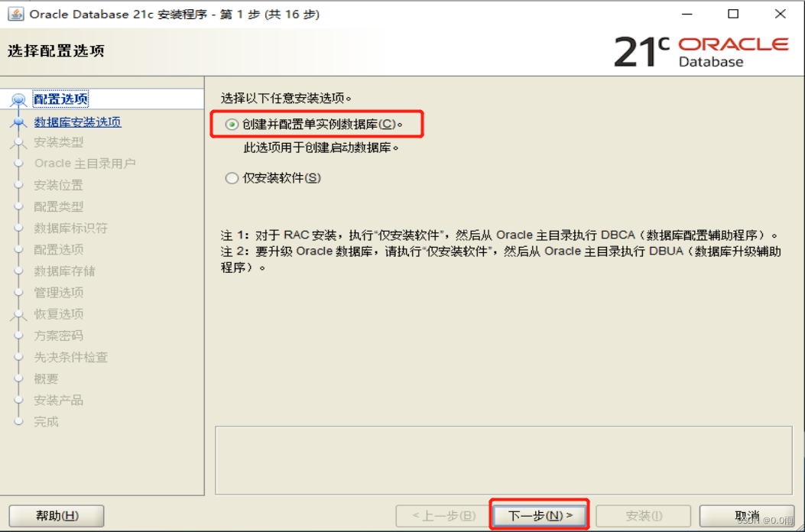Click the 下一步(N) button
Viewport: 805px width, 532px height.
(540, 515)
